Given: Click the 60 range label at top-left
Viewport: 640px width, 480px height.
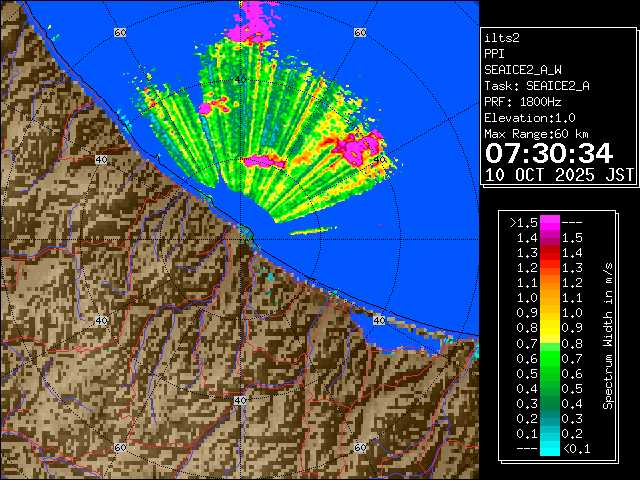Looking at the screenshot, I should click(x=120, y=33).
